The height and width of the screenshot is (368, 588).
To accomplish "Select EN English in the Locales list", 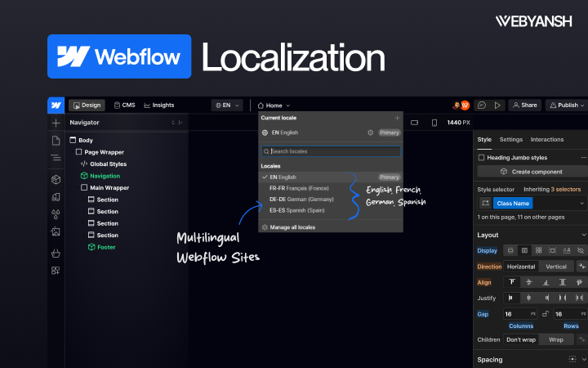I will click(331, 177).
